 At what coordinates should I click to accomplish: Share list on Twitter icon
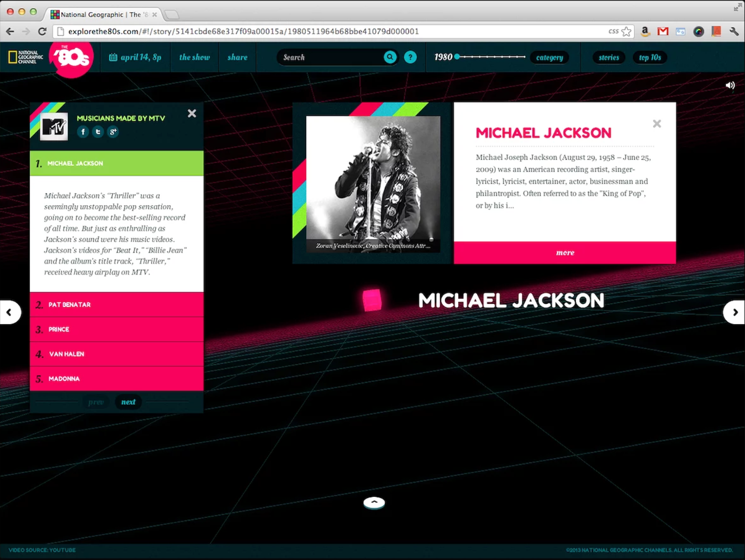point(98,132)
